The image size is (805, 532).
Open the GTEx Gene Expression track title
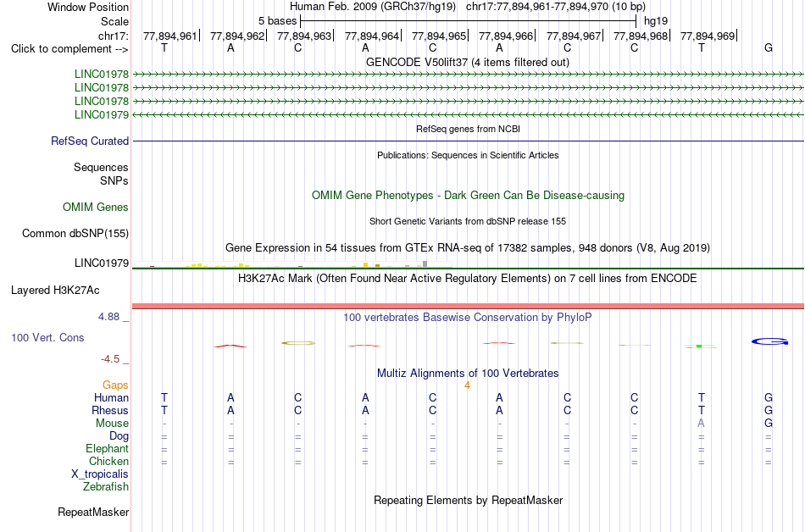468,248
